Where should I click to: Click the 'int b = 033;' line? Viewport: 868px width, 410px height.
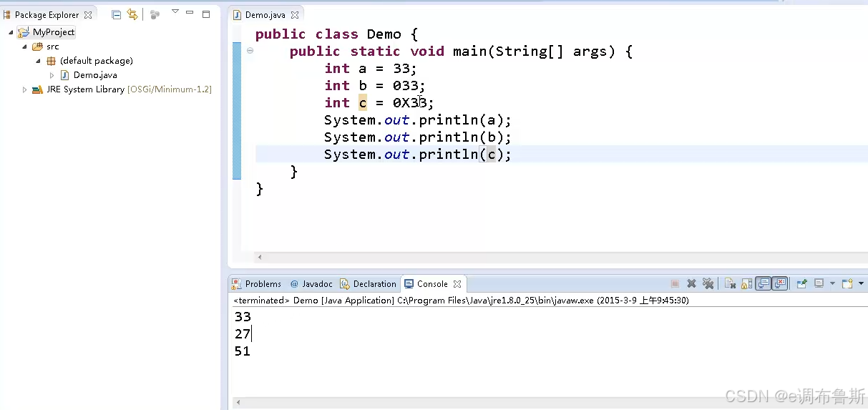tap(374, 86)
